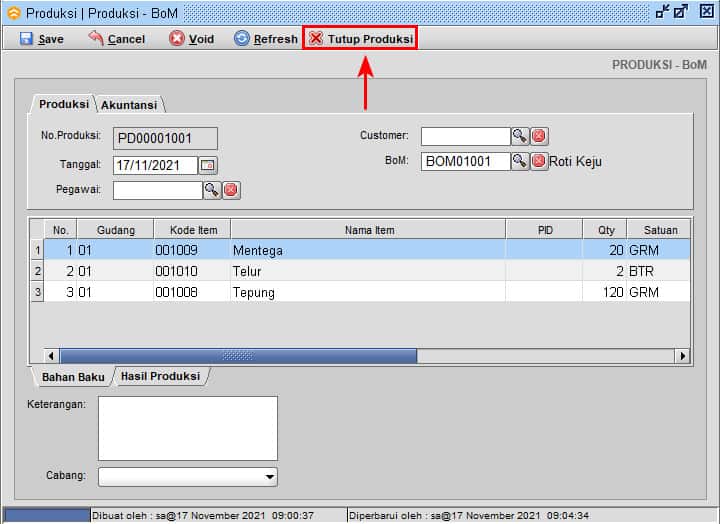Click the Satuan column header

point(659,230)
